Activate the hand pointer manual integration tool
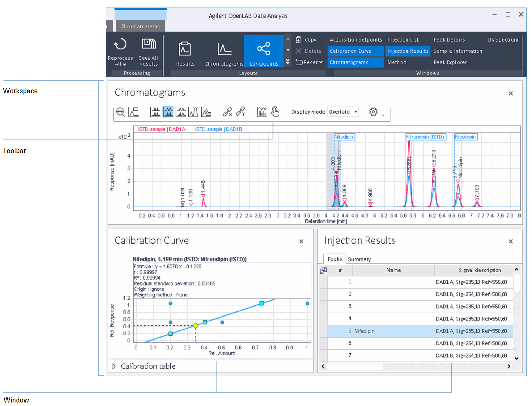The image size is (532, 406). click(275, 111)
